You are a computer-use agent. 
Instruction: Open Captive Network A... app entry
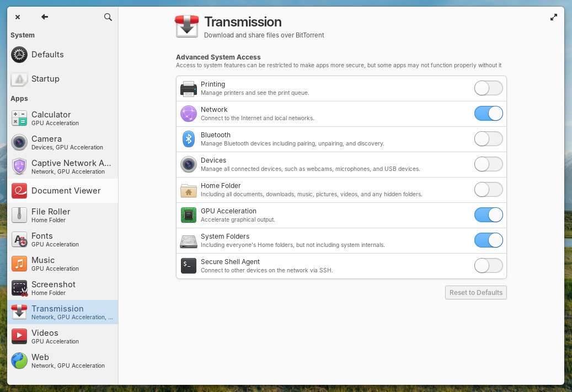(62, 167)
